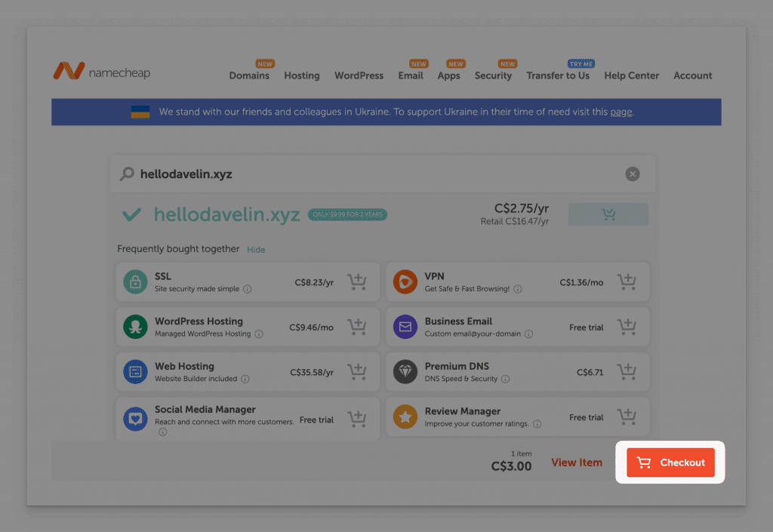Click the Premium DNS diamond icon

click(405, 372)
